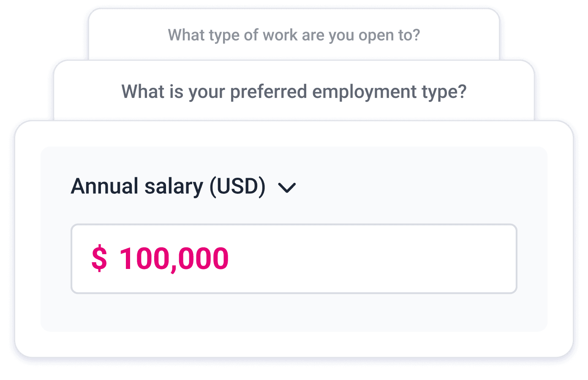
Task: Select the Annual salary (USD) label
Action: [168, 186]
